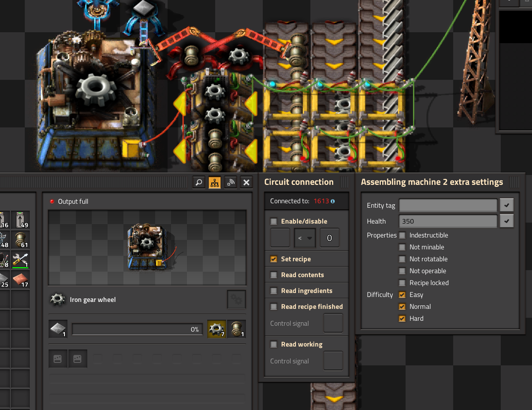Toggle the circuit network button in the header

[215, 182]
